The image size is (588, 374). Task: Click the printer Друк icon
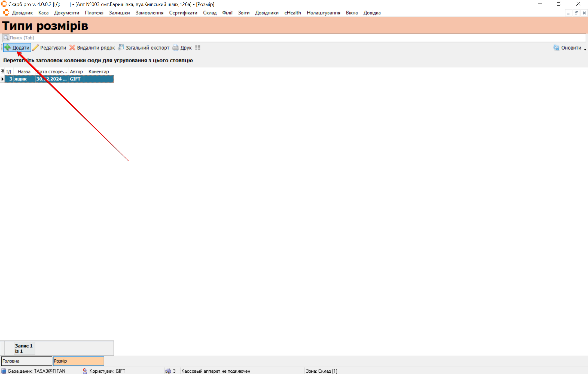[176, 48]
